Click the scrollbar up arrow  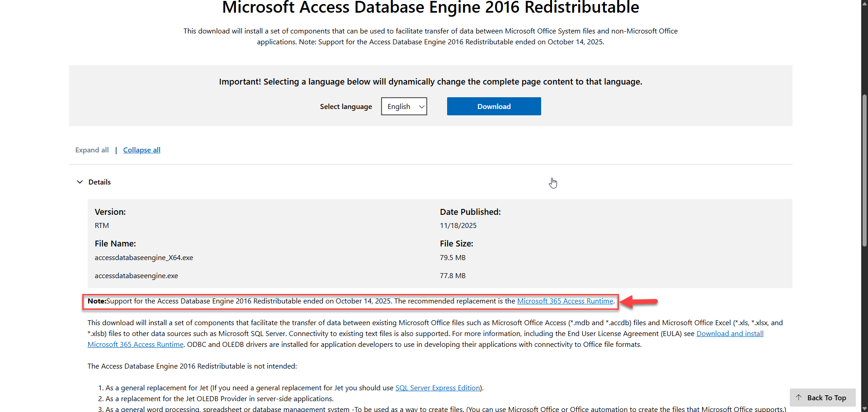tap(864, 3)
